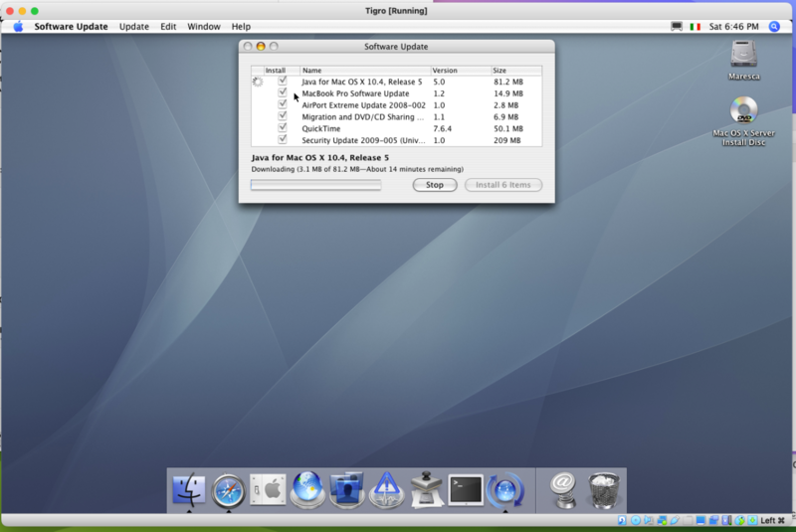The image size is (796, 532).
Task: Uncheck the Security Update 2009-005 checkbox
Action: click(283, 139)
